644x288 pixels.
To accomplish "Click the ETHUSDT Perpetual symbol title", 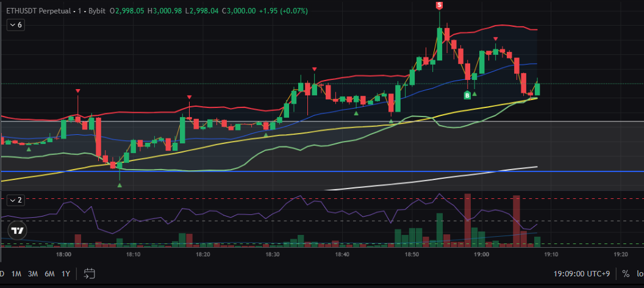I will tap(37, 11).
